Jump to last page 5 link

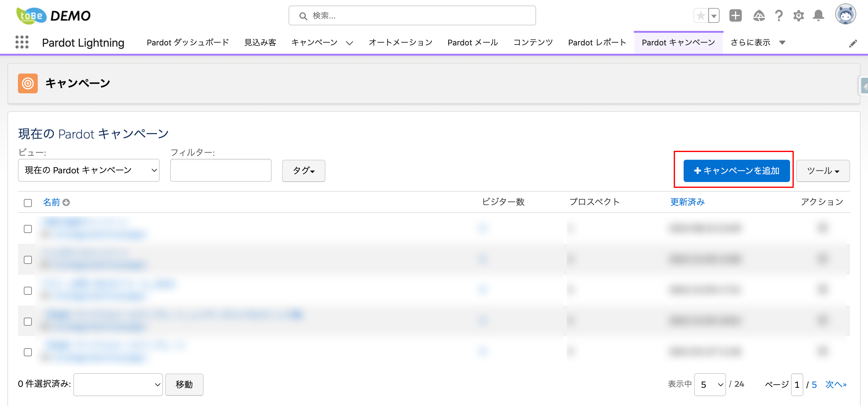pos(814,384)
